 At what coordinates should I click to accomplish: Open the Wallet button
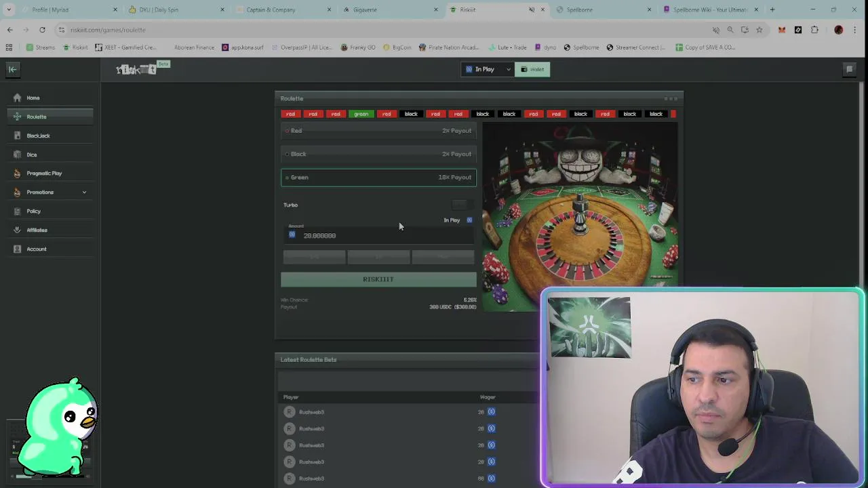[x=532, y=69]
